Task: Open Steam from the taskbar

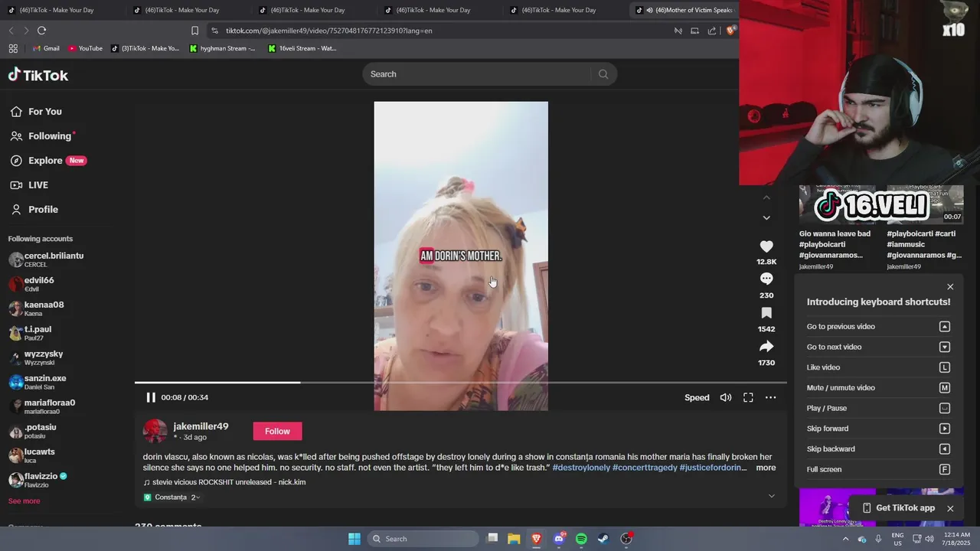Action: (x=603, y=539)
